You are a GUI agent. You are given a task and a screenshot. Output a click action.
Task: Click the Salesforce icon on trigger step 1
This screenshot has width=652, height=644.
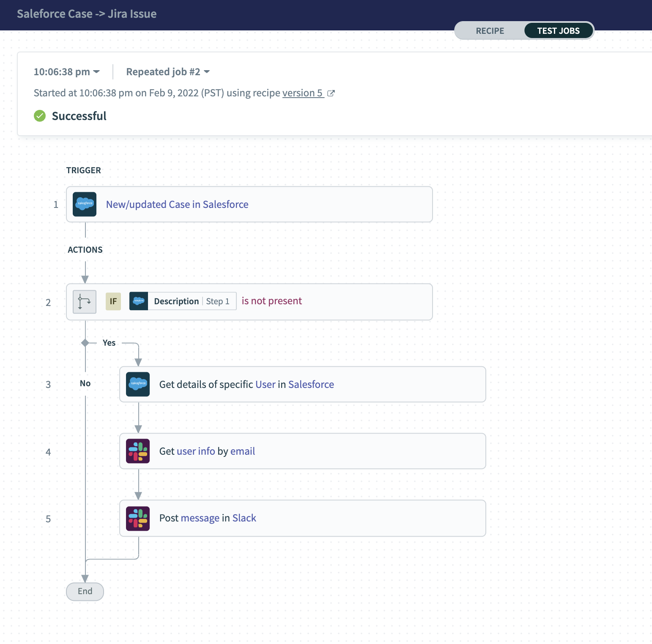85,205
